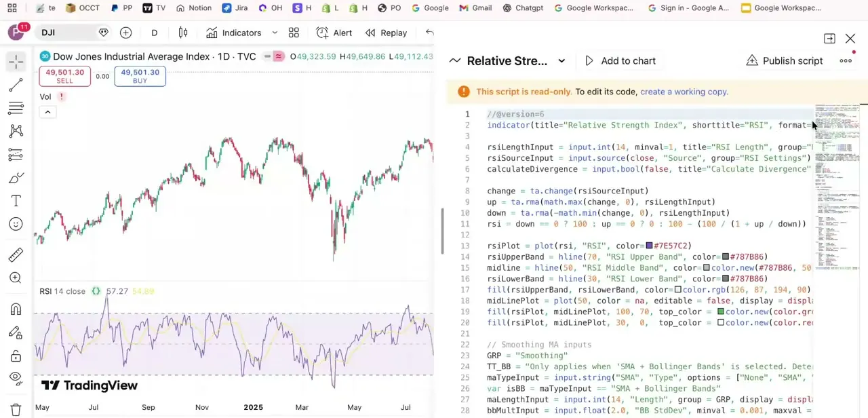
Task: Click Add to chart in Pine editor
Action: pos(620,61)
